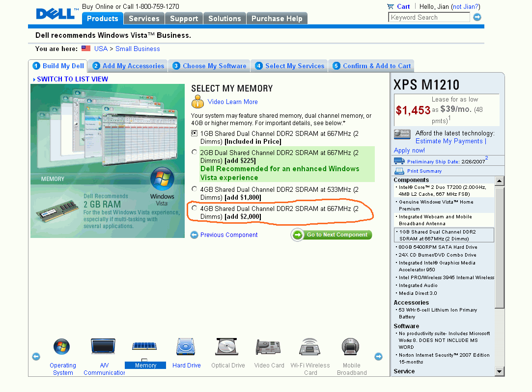This screenshot has height=392, width=532.
Task: Click 24X CD Burner/DVD Combo Drive entry
Action: (437, 255)
